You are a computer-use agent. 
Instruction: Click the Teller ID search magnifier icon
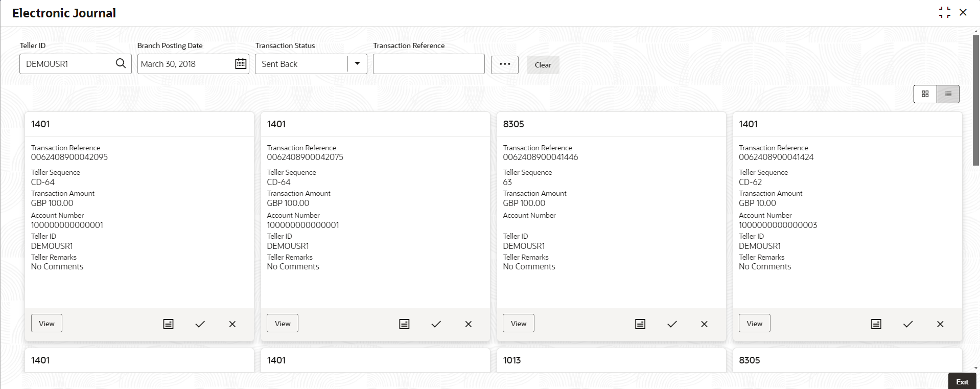point(121,63)
